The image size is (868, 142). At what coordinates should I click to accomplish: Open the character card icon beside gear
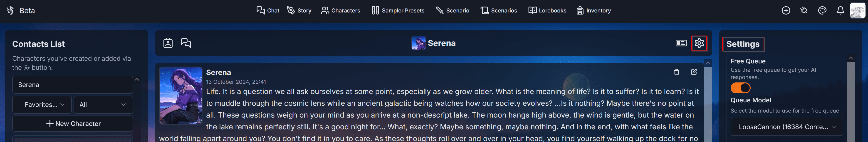pyautogui.click(x=681, y=43)
